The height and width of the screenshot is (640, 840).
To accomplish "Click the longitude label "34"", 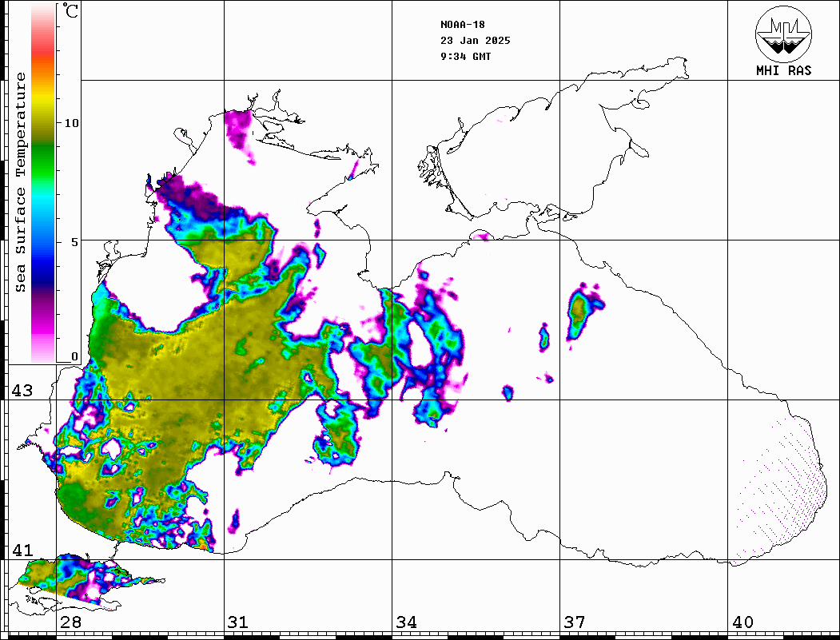I will point(406,622).
